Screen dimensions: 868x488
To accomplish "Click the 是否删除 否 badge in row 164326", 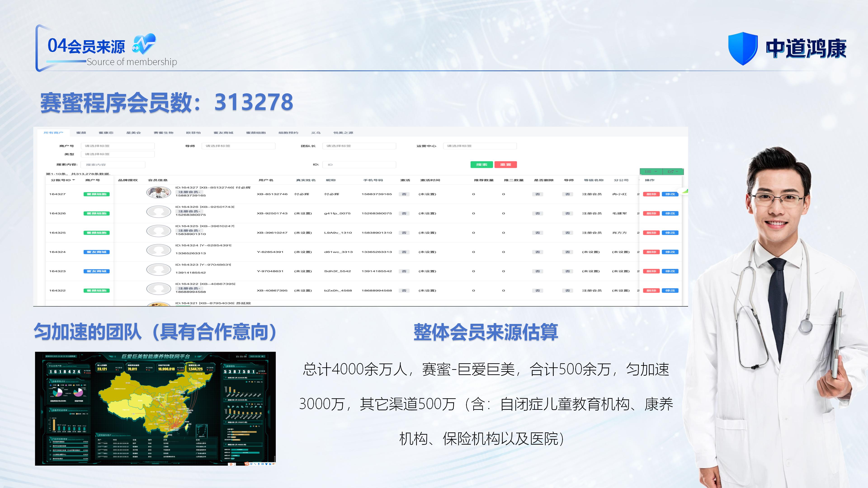I will [538, 213].
